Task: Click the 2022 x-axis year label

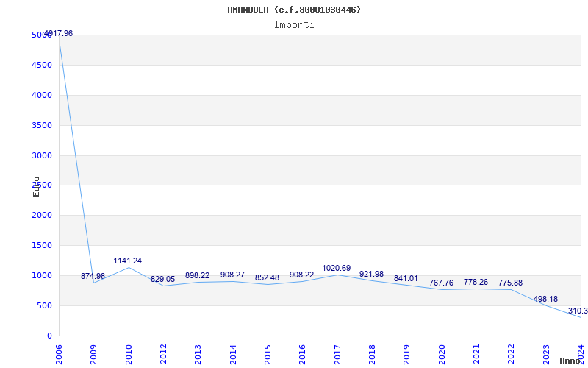Action: [x=510, y=355]
